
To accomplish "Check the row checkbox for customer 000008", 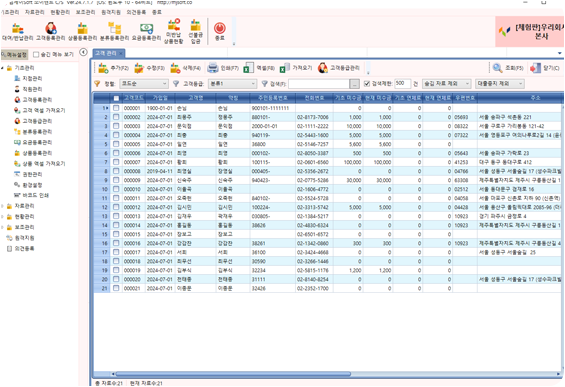I will click(116, 171).
